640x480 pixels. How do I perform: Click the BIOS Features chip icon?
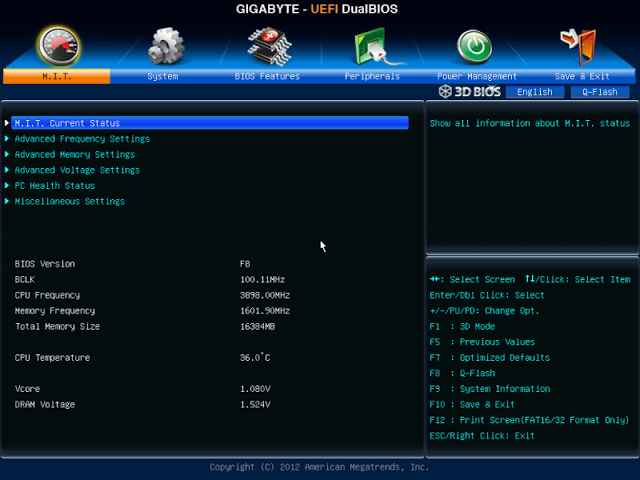pos(269,46)
